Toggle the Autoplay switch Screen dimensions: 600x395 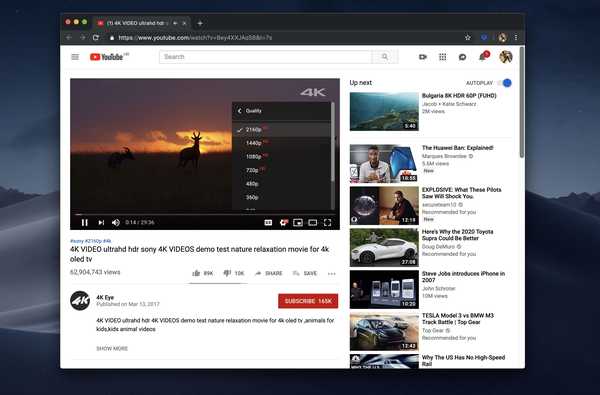click(x=504, y=83)
